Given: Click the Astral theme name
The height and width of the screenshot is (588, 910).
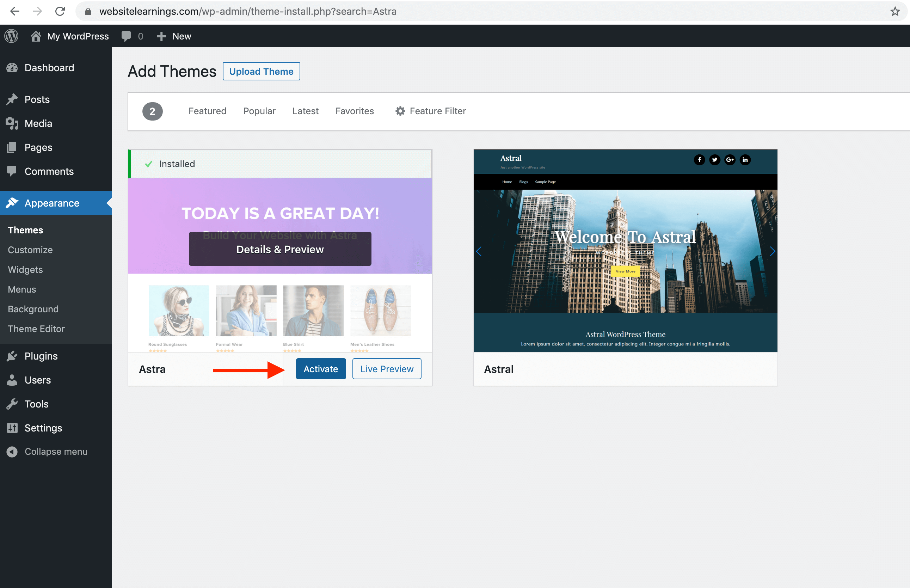Looking at the screenshot, I should point(499,369).
